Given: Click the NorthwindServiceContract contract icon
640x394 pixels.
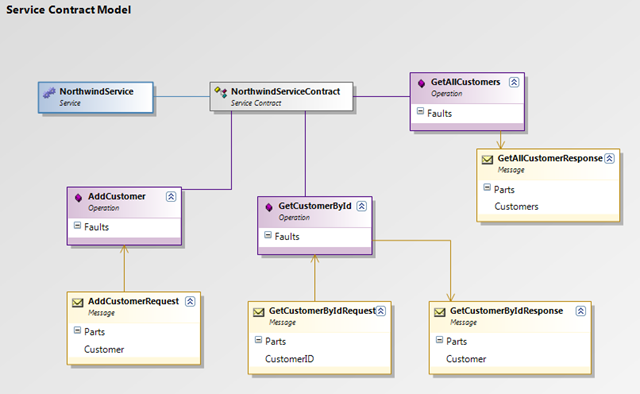Looking at the screenshot, I should (x=221, y=92).
